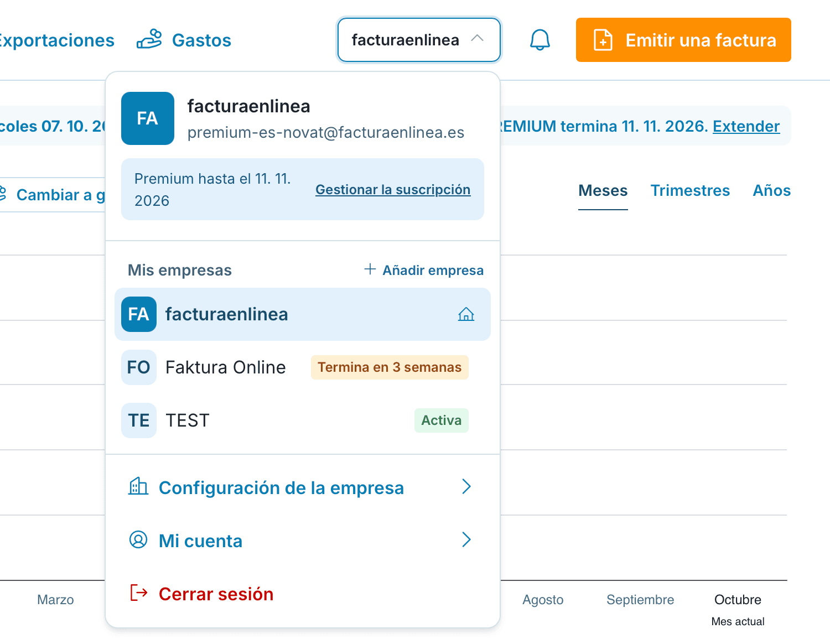Click the Marzo month label

coord(55,600)
